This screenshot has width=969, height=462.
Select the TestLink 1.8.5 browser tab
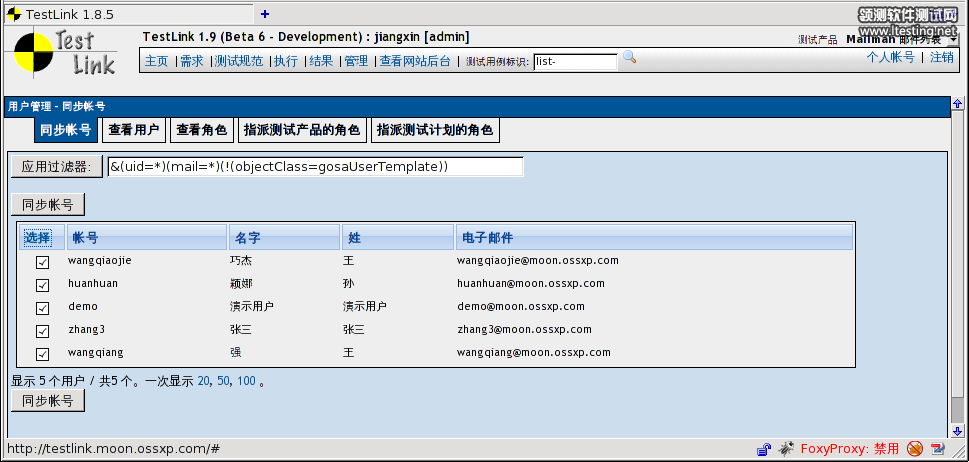point(129,14)
